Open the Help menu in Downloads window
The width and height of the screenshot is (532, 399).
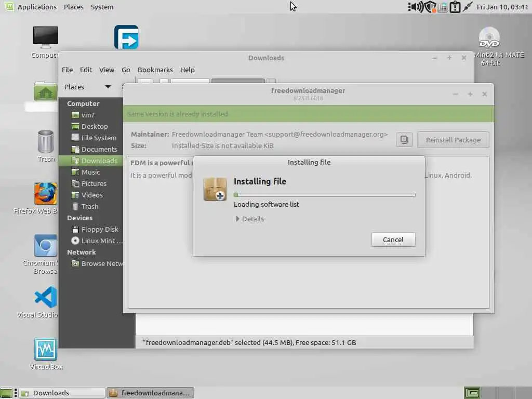pyautogui.click(x=187, y=70)
